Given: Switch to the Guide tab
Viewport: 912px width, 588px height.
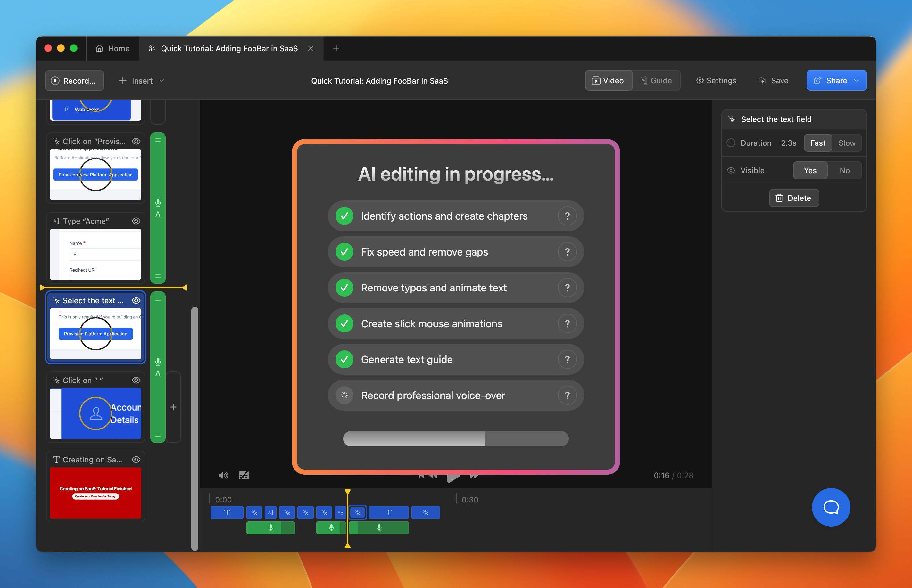Looking at the screenshot, I should (656, 81).
